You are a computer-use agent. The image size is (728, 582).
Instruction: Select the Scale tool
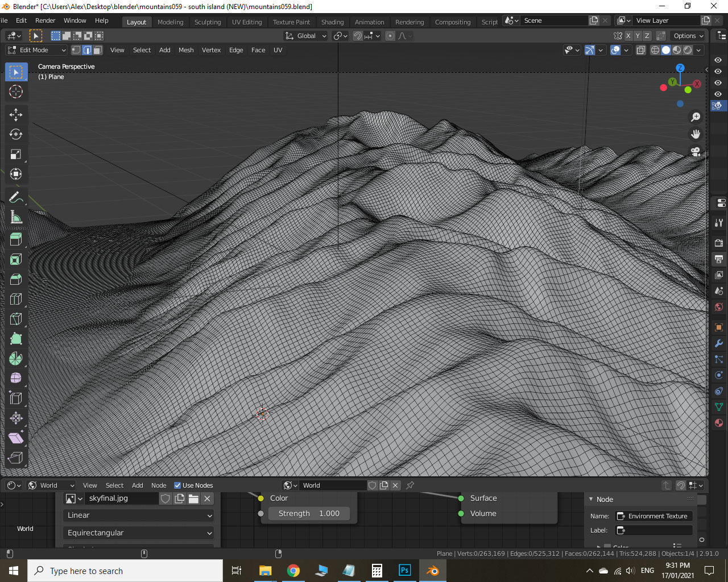click(x=16, y=154)
